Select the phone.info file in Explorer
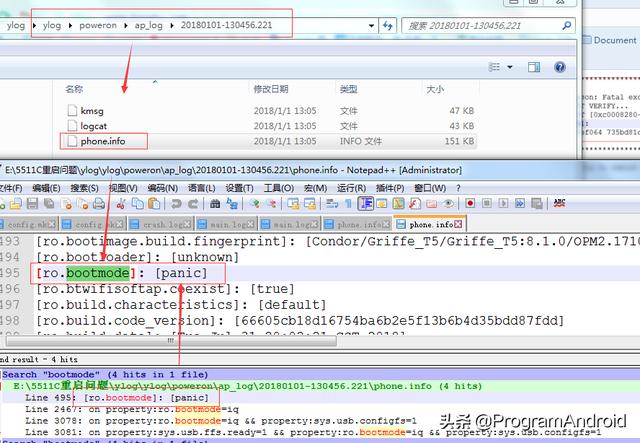Screen dimensions: 640x443 click(x=103, y=141)
